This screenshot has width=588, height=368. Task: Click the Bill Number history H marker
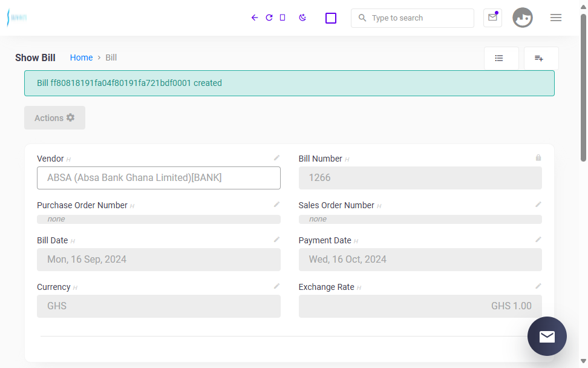347,159
